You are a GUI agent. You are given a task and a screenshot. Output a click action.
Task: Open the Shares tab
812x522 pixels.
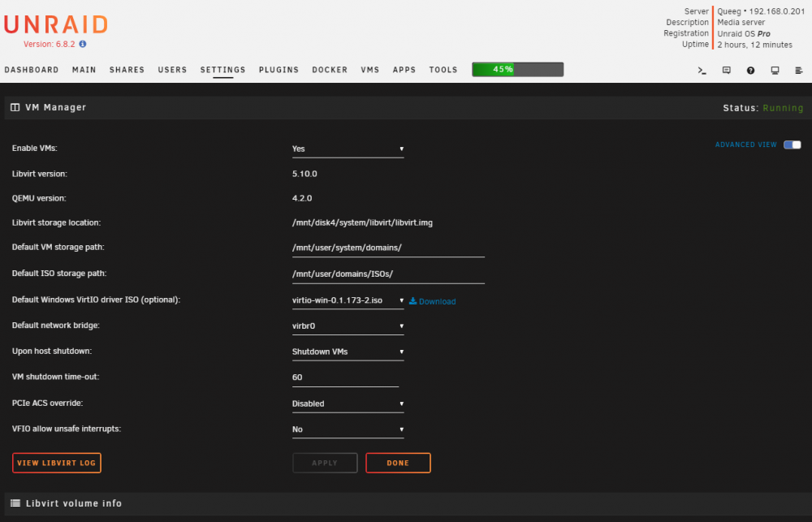[127, 70]
